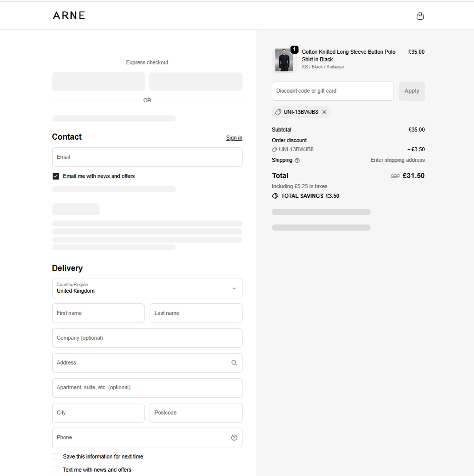Viewport: 474px width, 476px height.
Task: Uncheck Email me with news and offers
Action: click(56, 176)
